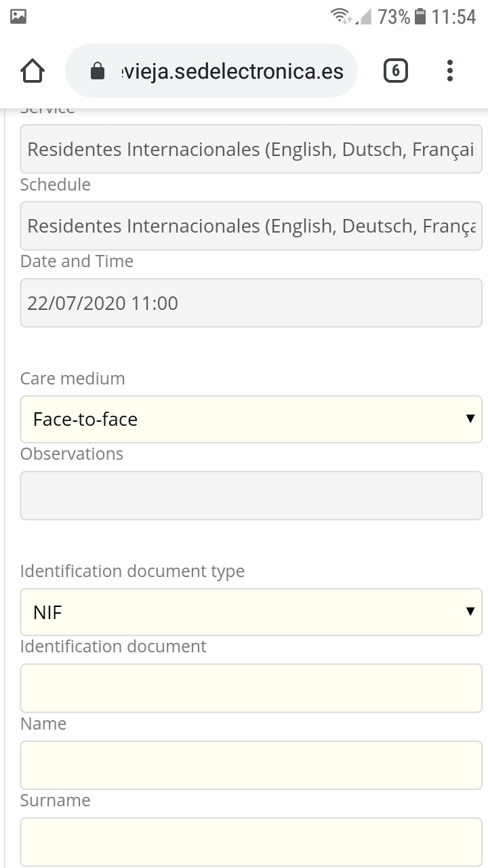Focus the Name input field
Viewport: 488px width, 868px height.
click(251, 765)
